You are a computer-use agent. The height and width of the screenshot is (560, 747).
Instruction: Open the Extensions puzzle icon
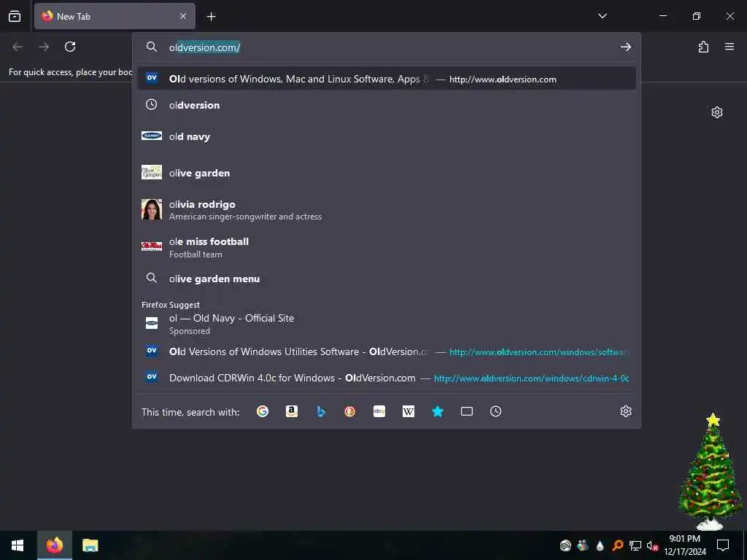(703, 47)
